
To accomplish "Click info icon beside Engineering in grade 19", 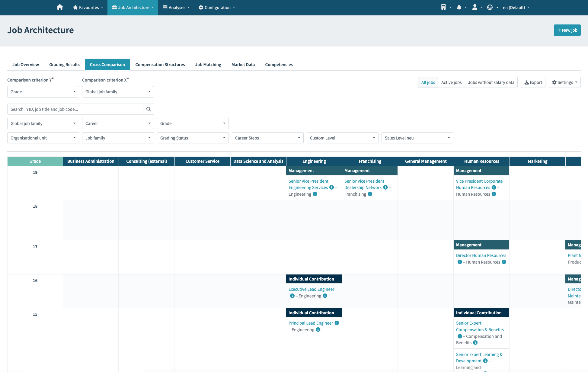I will point(315,194).
